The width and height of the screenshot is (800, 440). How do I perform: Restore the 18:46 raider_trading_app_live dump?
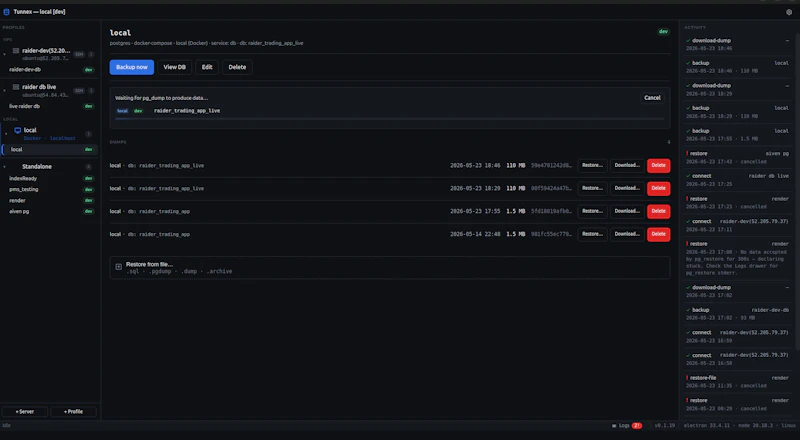(592, 165)
